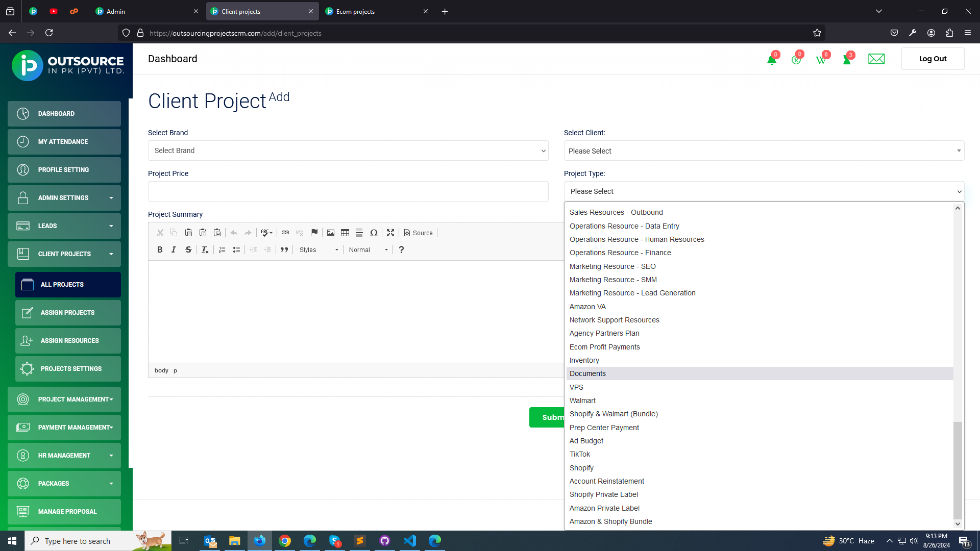The height and width of the screenshot is (551, 980).
Task: Click scroll-up arrow of dropdown list
Action: click(958, 208)
